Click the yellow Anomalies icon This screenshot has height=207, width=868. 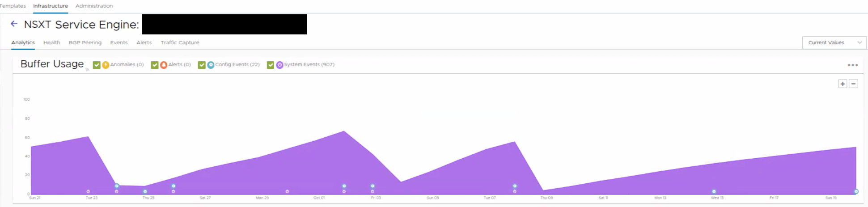click(x=106, y=65)
